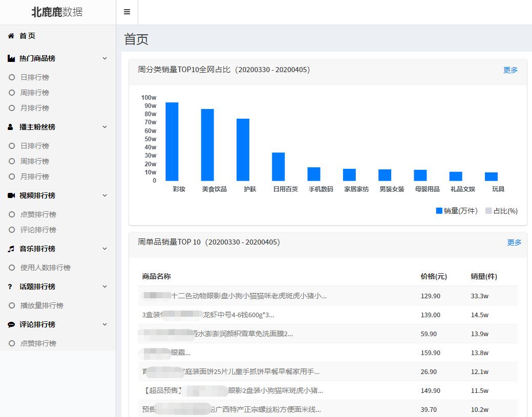
Task: Select the user icon beside 播主粉丝榜
Action: click(11, 126)
